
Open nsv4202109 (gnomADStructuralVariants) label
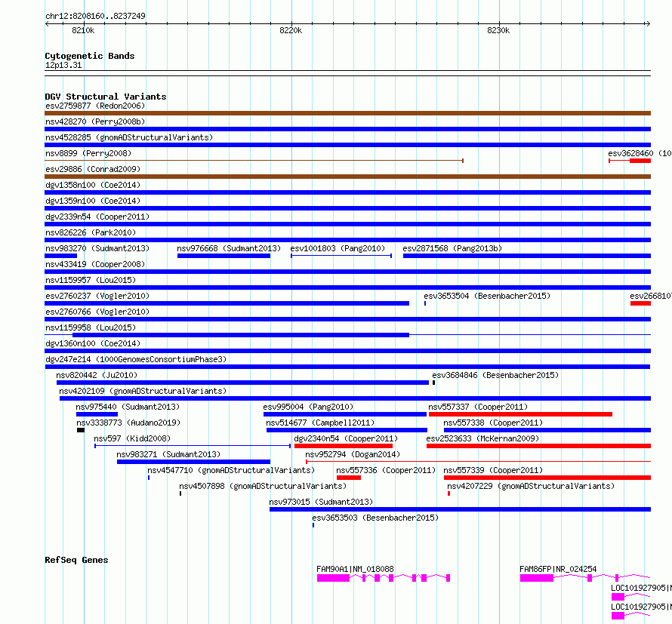pos(143,391)
